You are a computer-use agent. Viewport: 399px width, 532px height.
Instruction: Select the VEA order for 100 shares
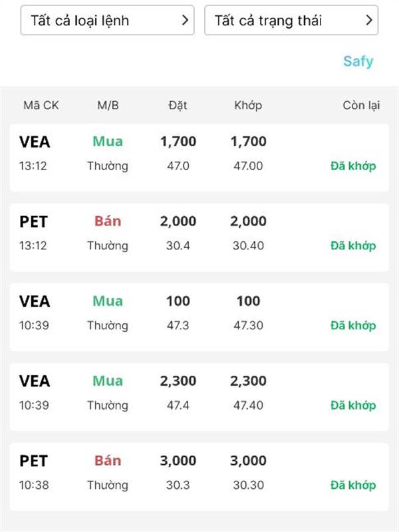pyautogui.click(x=199, y=317)
